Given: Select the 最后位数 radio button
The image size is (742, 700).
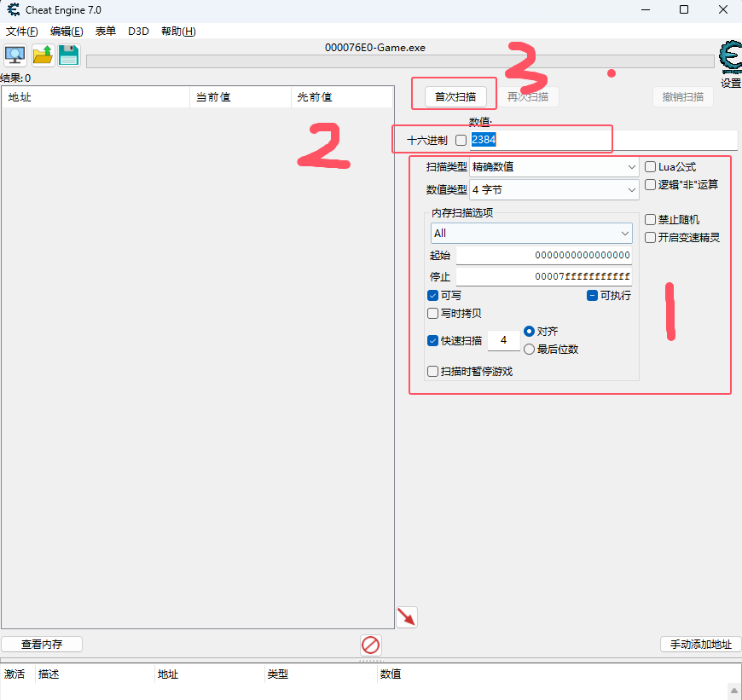Looking at the screenshot, I should tap(529, 349).
